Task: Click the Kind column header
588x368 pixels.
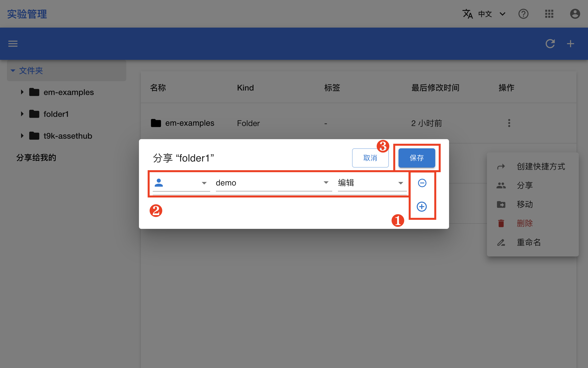Action: 245,88
